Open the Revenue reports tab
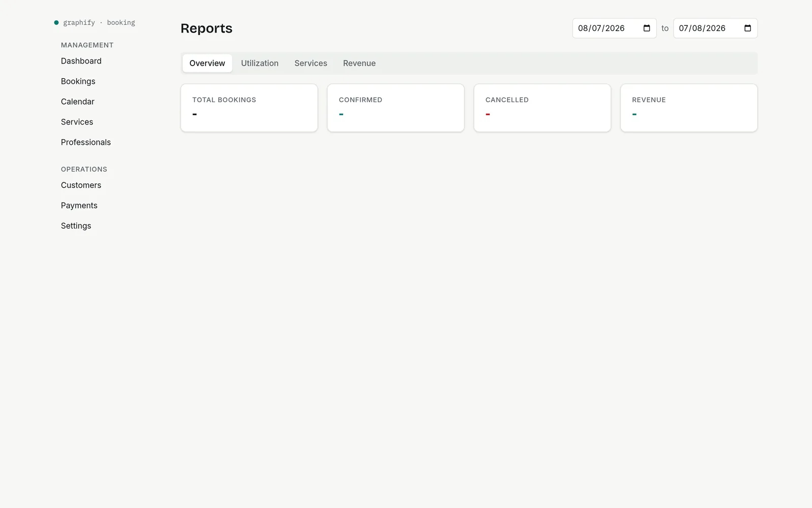The image size is (812, 508). tap(359, 63)
